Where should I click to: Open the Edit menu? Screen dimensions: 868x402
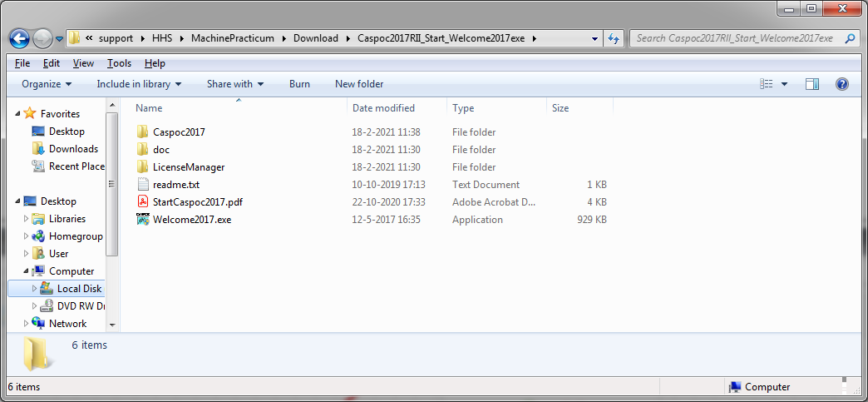point(52,63)
